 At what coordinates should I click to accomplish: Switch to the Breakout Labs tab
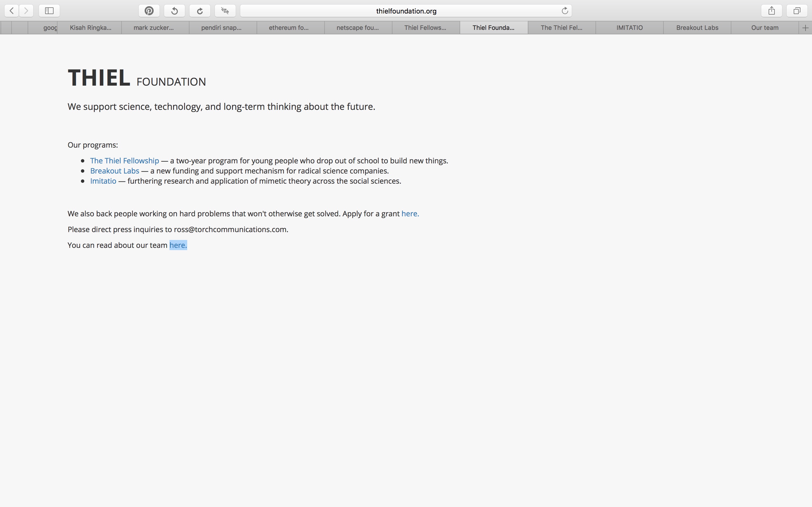pos(697,28)
